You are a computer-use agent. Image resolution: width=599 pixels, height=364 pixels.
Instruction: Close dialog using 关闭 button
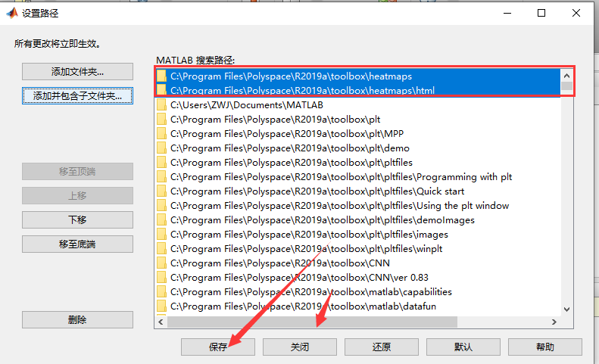click(300, 347)
